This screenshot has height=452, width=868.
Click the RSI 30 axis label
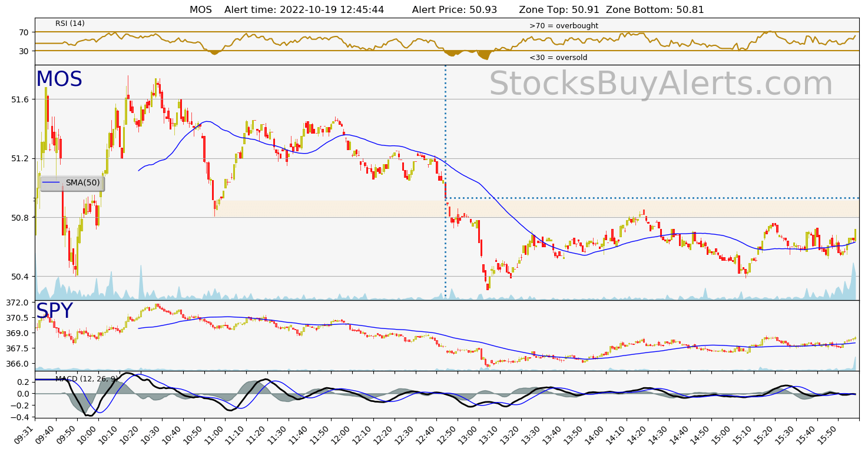tap(24, 51)
